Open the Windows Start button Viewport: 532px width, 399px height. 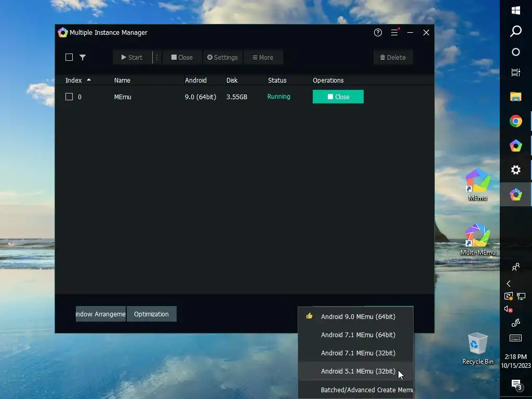pos(516,10)
